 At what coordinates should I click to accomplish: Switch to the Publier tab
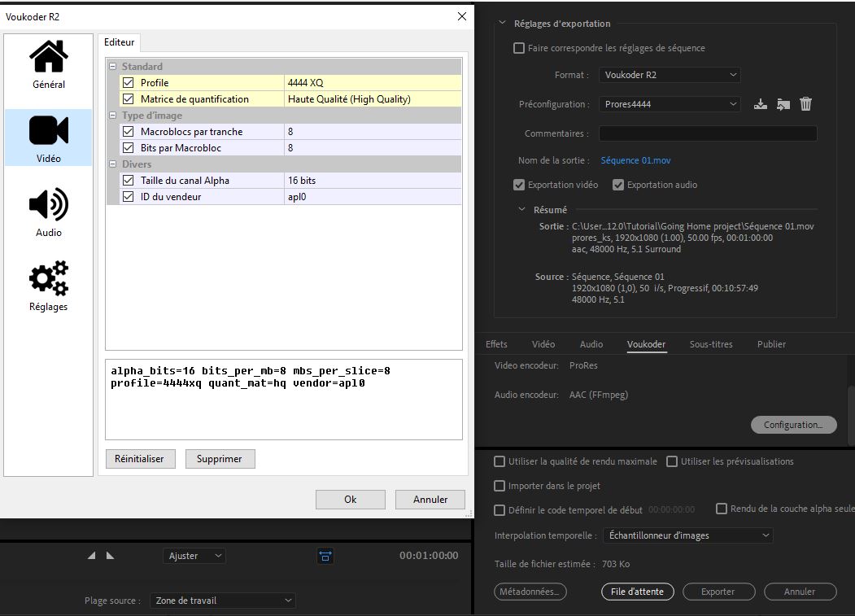[x=771, y=344]
